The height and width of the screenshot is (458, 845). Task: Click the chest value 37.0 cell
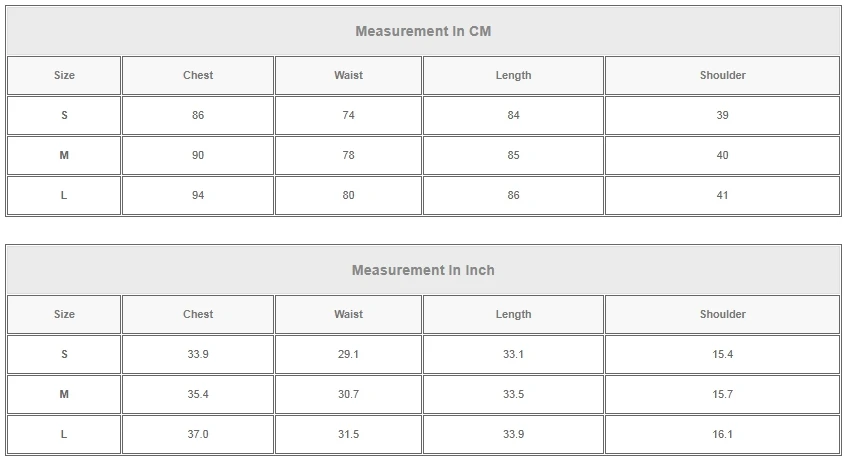click(x=198, y=434)
